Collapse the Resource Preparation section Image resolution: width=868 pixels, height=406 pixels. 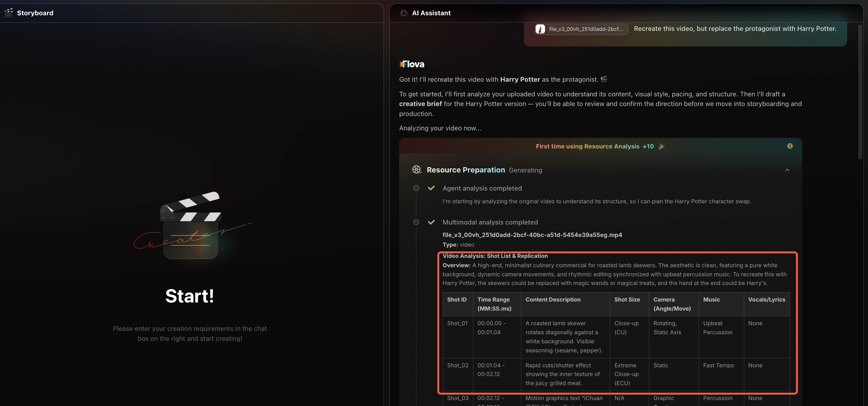(x=787, y=170)
